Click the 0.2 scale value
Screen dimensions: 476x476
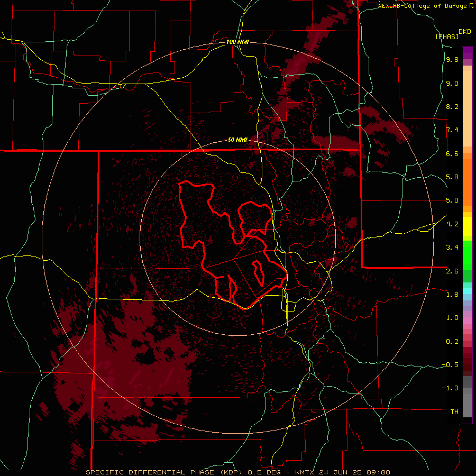(x=452, y=342)
